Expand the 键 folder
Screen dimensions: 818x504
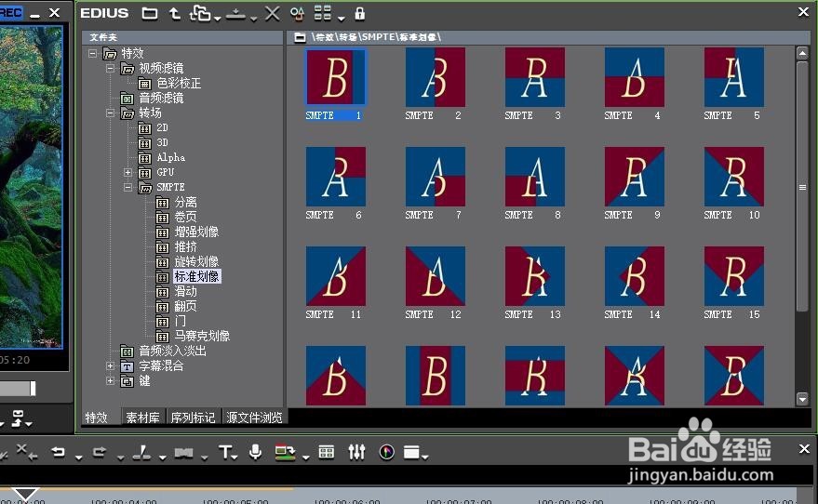tap(110, 380)
